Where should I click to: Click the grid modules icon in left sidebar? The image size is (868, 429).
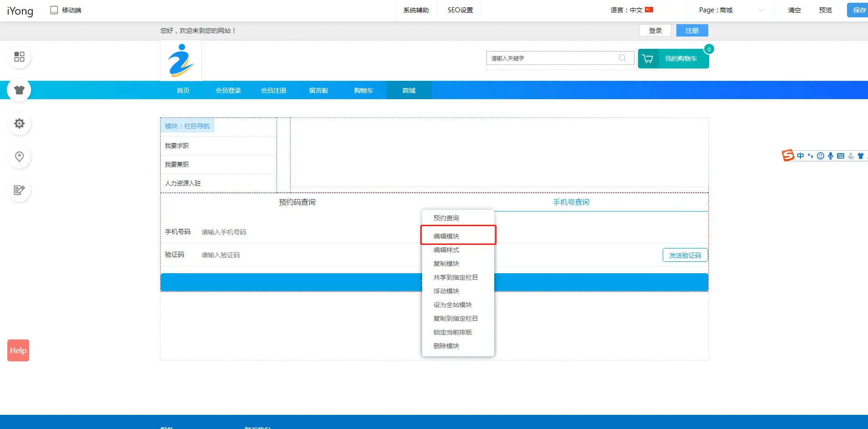[x=19, y=57]
